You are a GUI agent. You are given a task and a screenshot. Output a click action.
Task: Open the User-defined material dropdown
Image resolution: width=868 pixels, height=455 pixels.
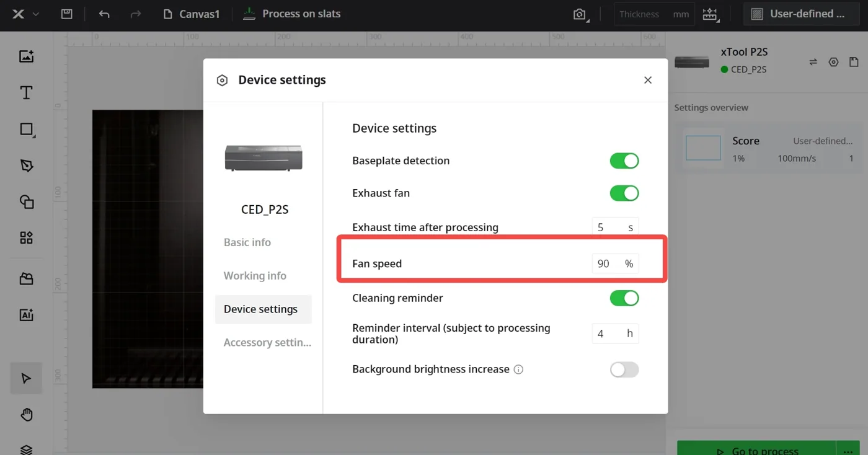799,14
